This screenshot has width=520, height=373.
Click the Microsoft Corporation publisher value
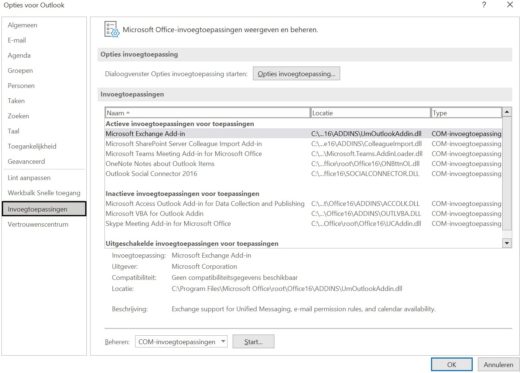pyautogui.click(x=204, y=267)
